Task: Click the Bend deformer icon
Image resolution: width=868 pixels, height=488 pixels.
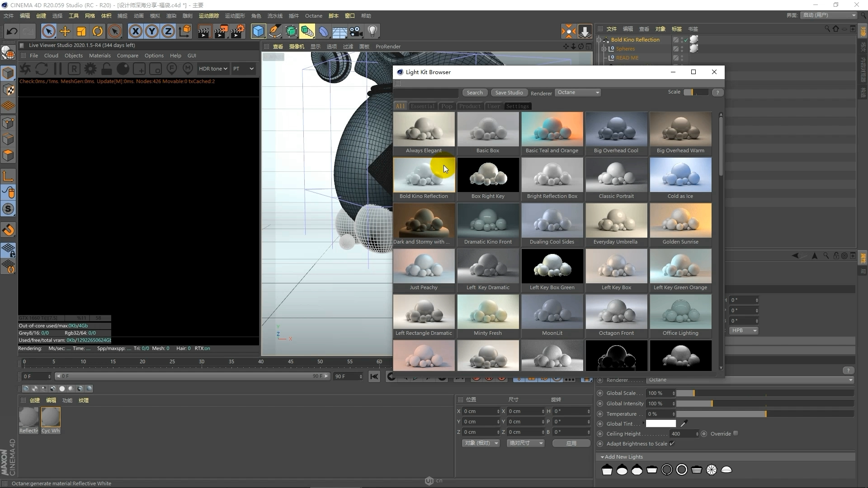Action: click(x=323, y=31)
